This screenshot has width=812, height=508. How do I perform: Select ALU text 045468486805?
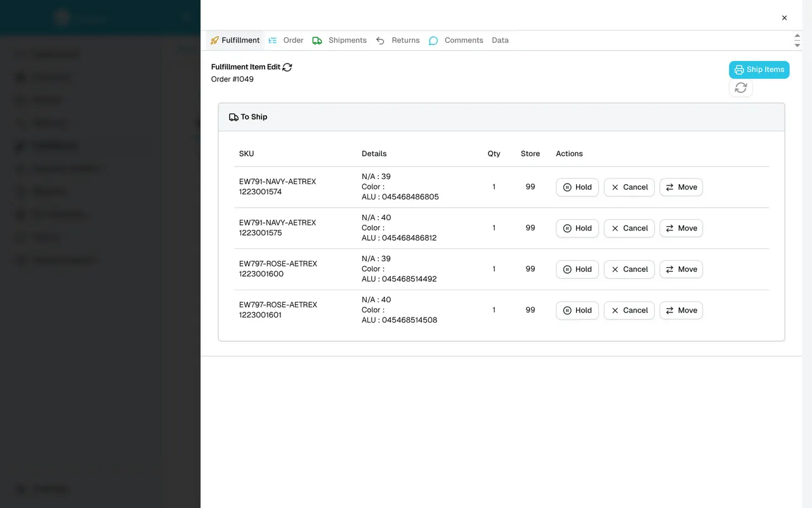pyautogui.click(x=410, y=197)
